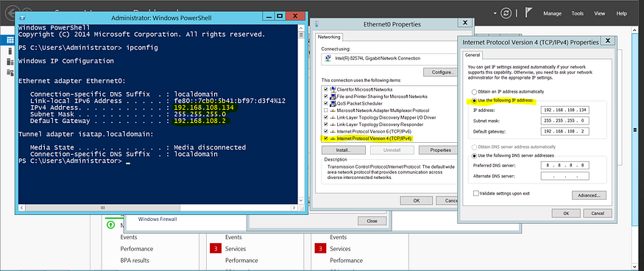
Task: Click the red 3 badge beside middle Services
Action: coord(215,248)
